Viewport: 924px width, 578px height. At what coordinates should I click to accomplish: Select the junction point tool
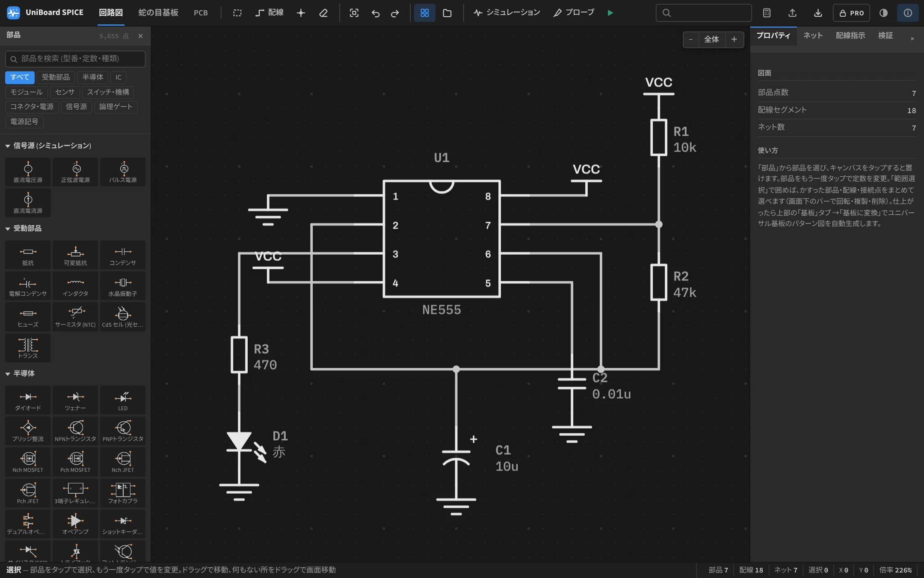point(301,13)
